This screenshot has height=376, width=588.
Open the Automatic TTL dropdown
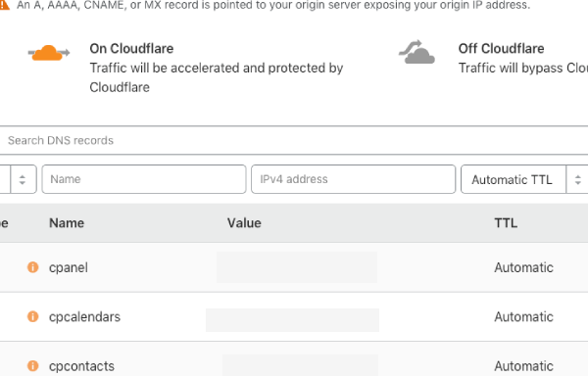(x=524, y=179)
